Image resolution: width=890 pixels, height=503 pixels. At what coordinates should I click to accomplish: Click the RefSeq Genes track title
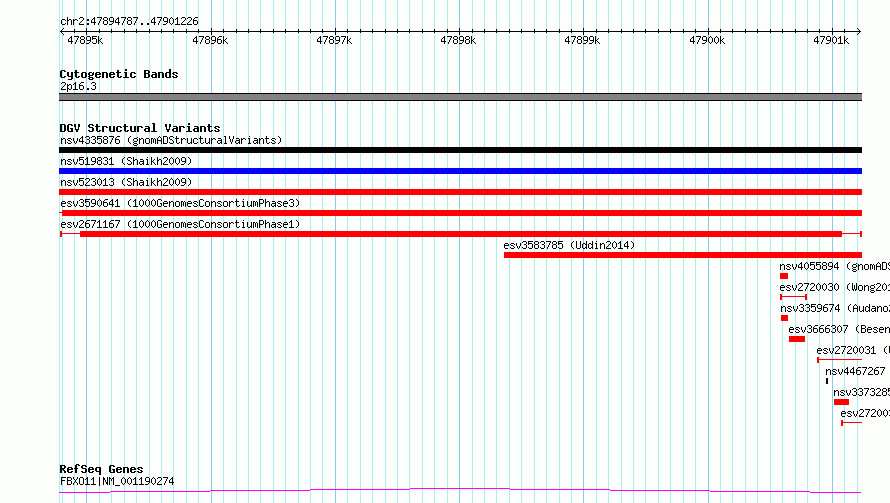(102, 470)
